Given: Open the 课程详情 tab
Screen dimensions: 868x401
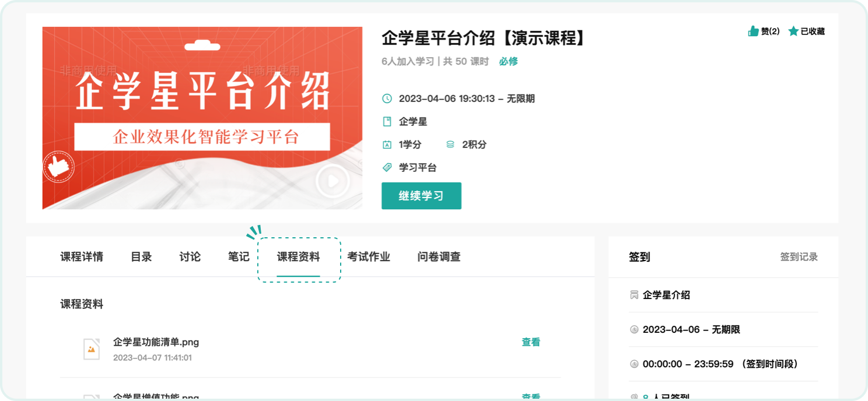Looking at the screenshot, I should coord(82,257).
